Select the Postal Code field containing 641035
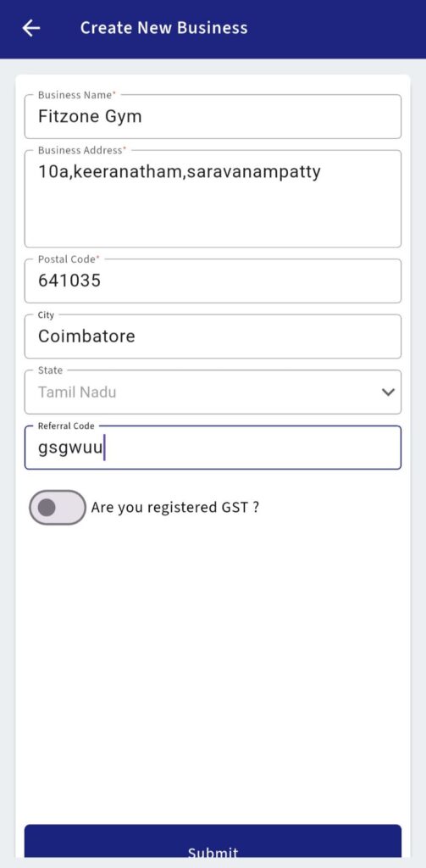426x868 pixels. [213, 281]
